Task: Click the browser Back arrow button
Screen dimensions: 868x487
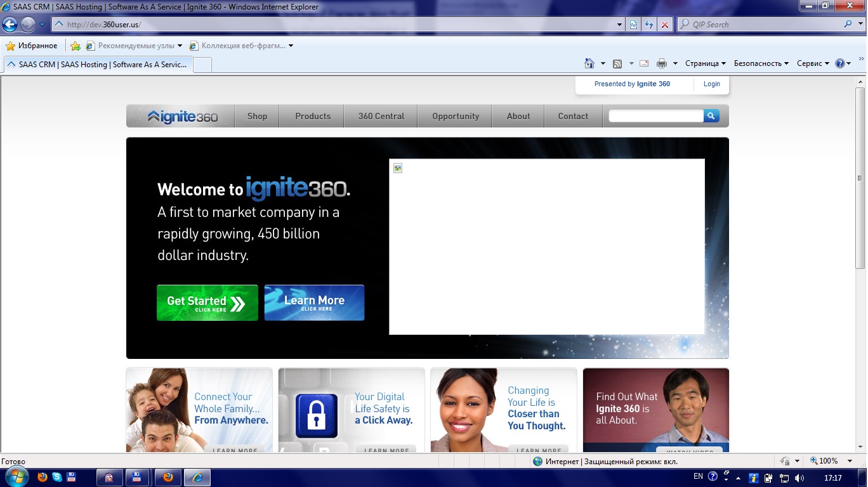Action: pyautogui.click(x=10, y=25)
